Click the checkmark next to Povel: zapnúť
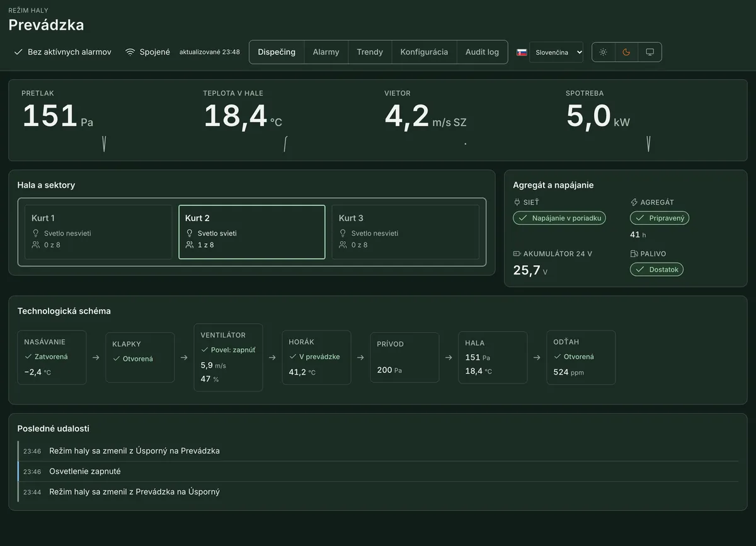The width and height of the screenshot is (756, 546). [204, 350]
